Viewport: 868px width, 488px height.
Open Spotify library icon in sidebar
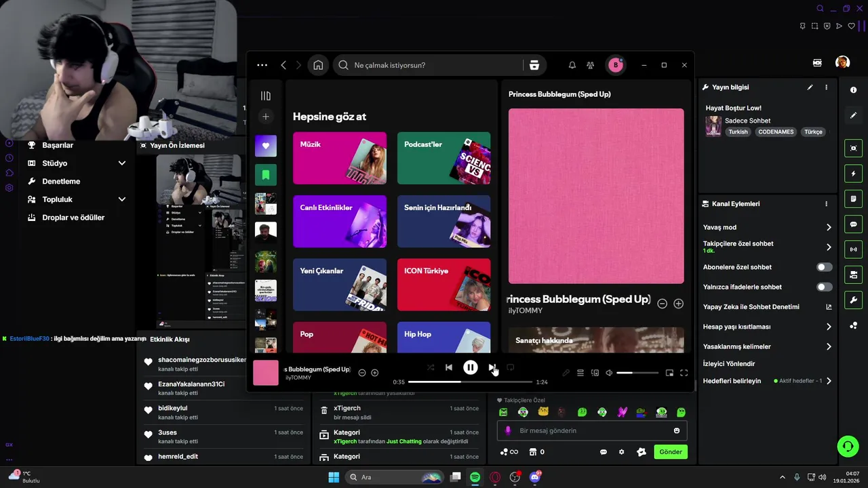pos(266,96)
